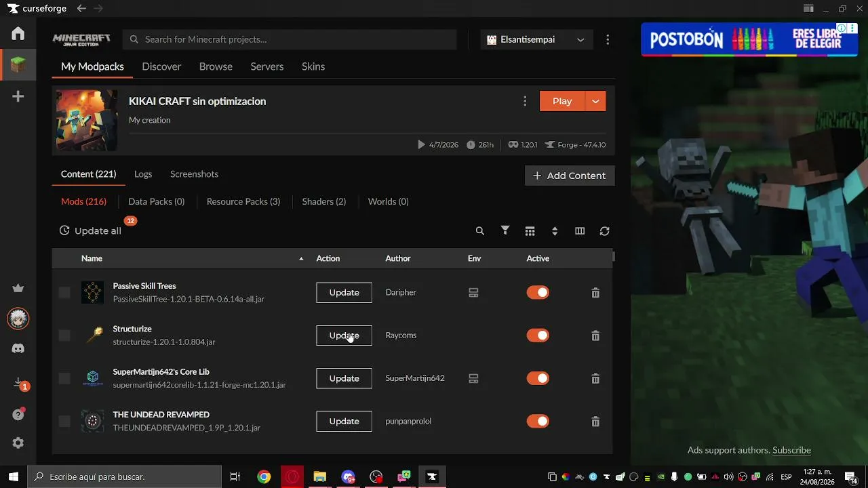
Task: Update the Passive Skill Trees mod
Action: [344, 292]
